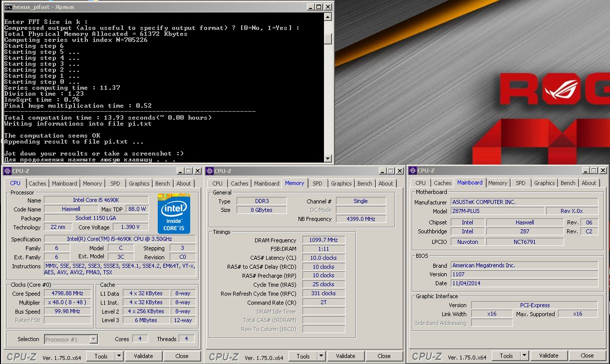Click the LPCIO chip value NCT6791
This screenshot has width=610, height=364.
(525, 242)
